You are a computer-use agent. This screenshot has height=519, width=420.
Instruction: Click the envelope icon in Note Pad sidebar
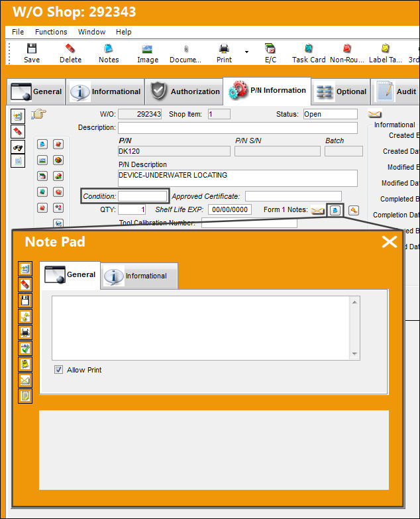pyautogui.click(x=25, y=380)
